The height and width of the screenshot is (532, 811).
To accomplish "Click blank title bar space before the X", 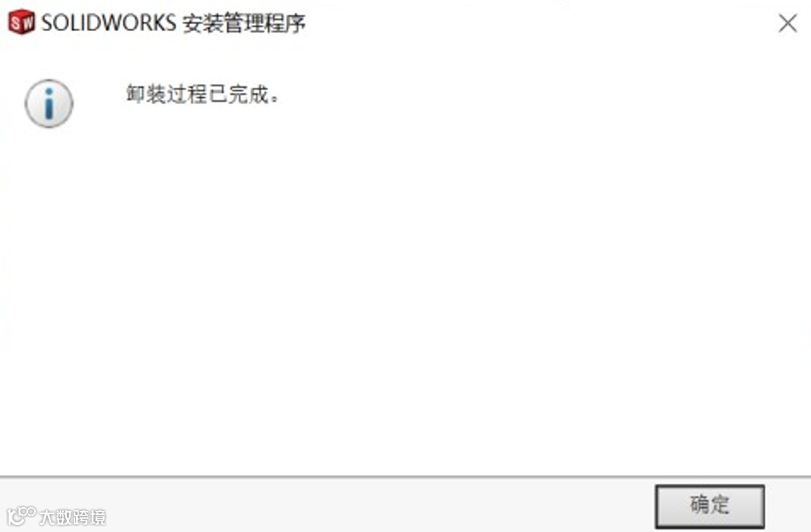I will click(538, 23).
